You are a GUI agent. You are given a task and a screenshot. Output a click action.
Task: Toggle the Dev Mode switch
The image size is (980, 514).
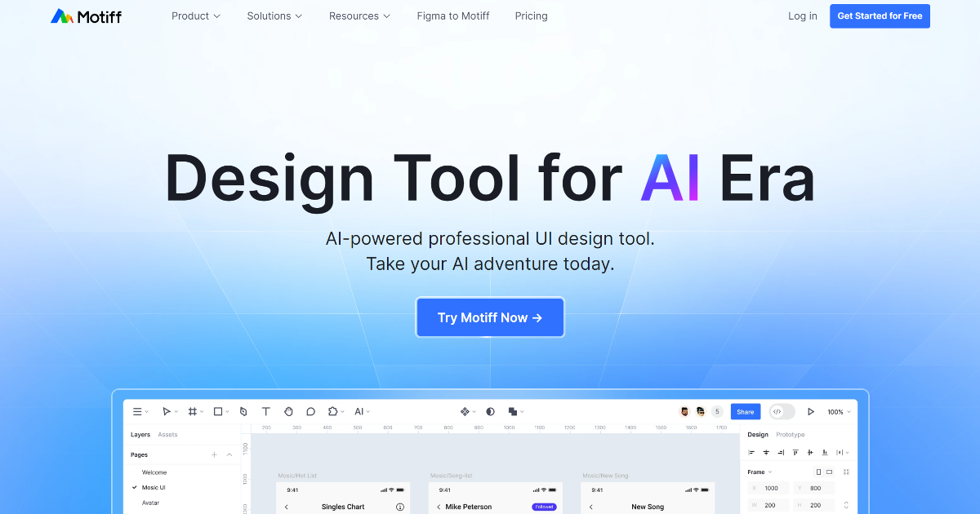(x=782, y=411)
